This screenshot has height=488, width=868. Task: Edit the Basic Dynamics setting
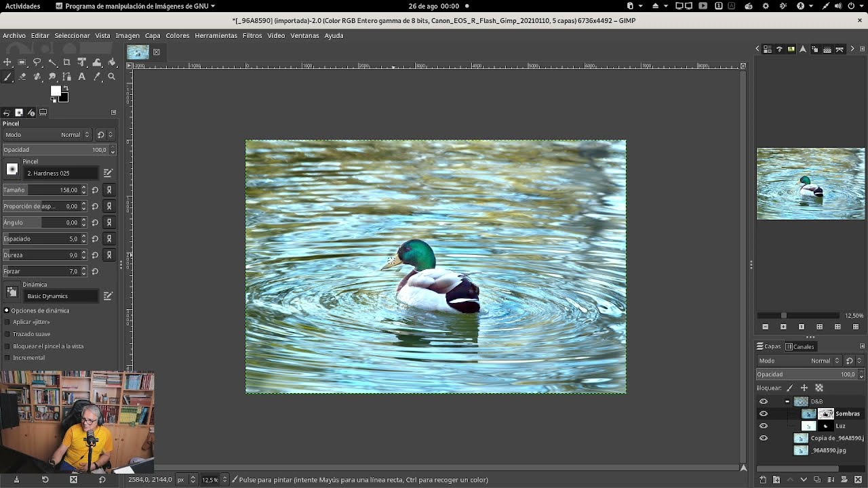pyautogui.click(x=108, y=296)
